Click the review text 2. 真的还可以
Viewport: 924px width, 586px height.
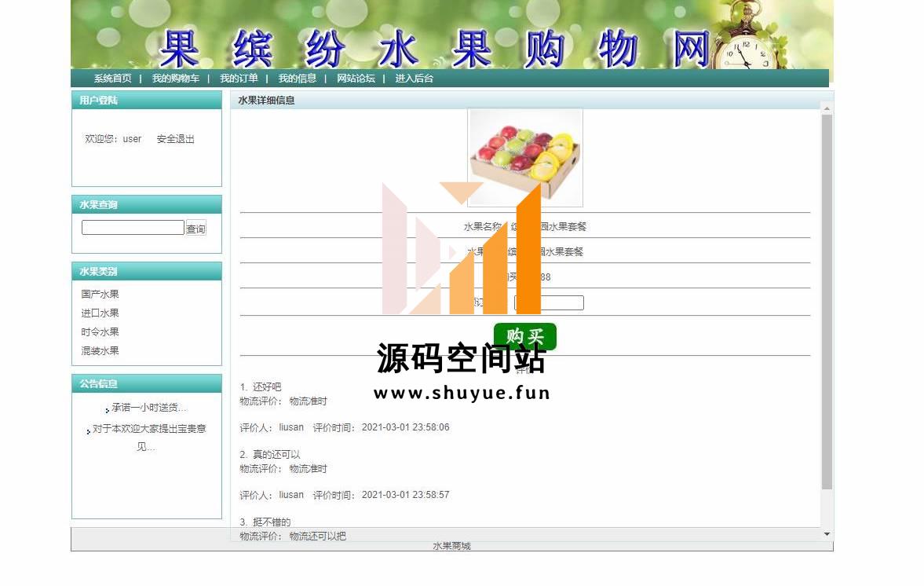pos(270,455)
